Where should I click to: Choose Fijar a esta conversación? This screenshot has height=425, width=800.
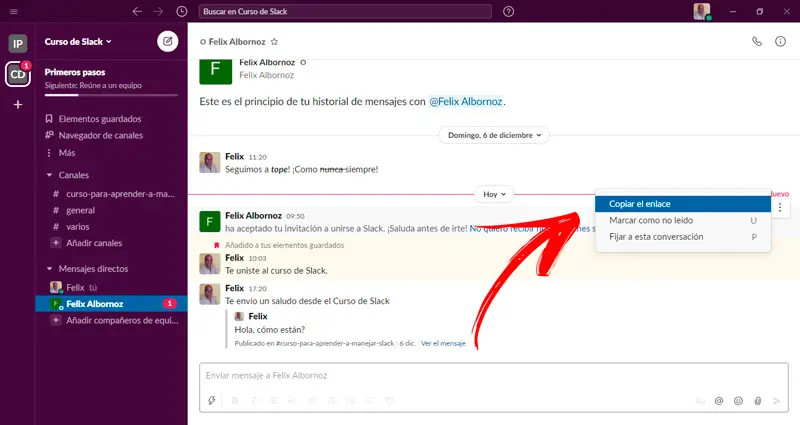pos(683,237)
